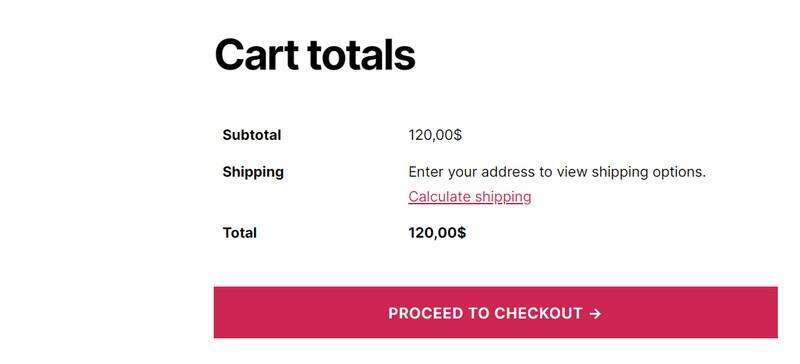Click the words shipping options in the message
Viewport: 800px width, 364px height.
(x=648, y=172)
